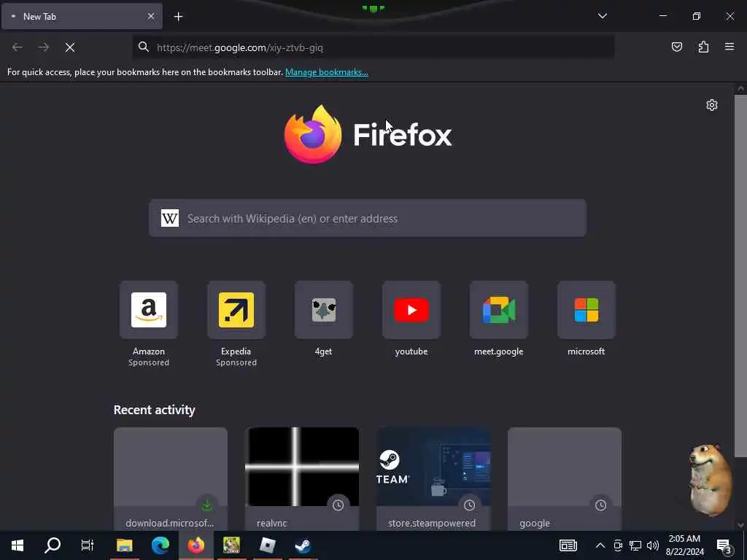Open the youtube shortcut tile
Image resolution: width=747 pixels, height=560 pixels.
click(411, 310)
